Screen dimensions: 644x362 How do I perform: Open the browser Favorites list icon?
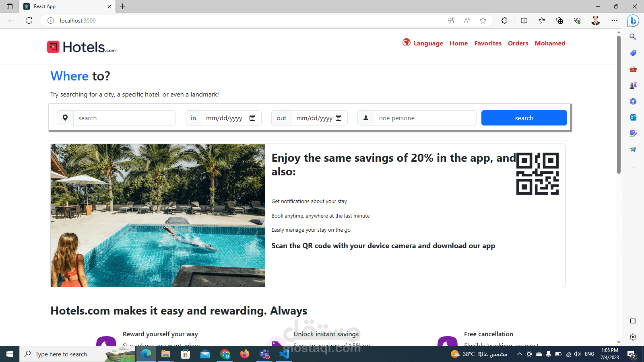point(542,21)
